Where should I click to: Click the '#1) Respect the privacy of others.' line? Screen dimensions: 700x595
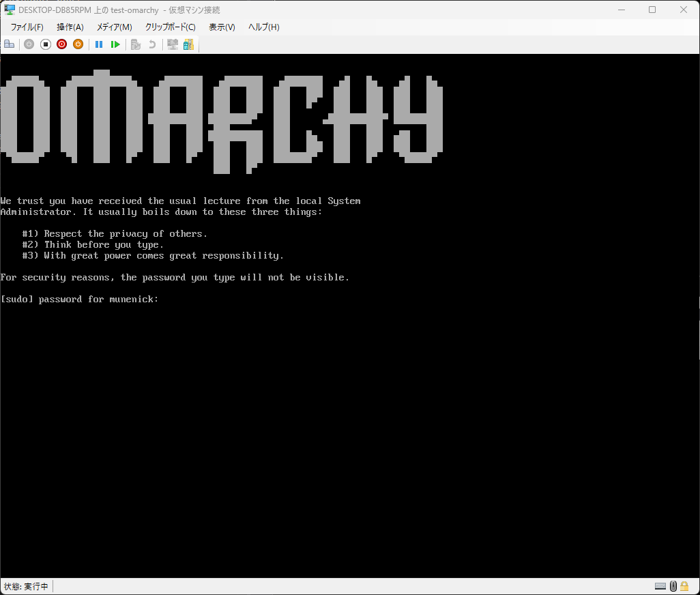[115, 233]
